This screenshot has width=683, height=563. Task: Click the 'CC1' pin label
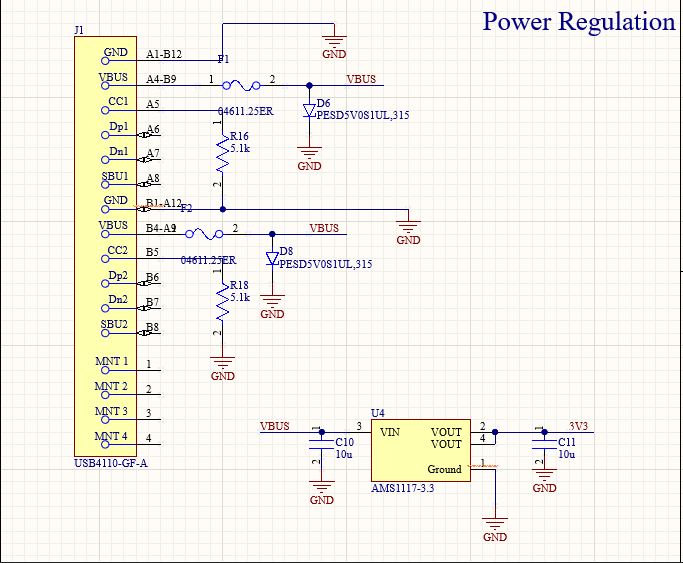click(x=118, y=101)
